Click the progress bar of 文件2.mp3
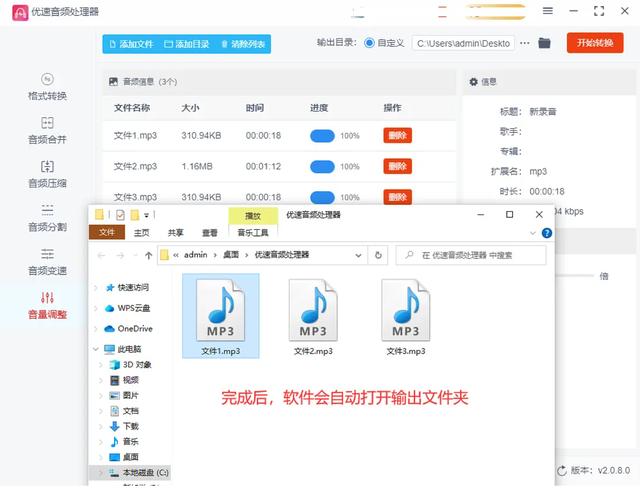The height and width of the screenshot is (489, 640). 322,167
